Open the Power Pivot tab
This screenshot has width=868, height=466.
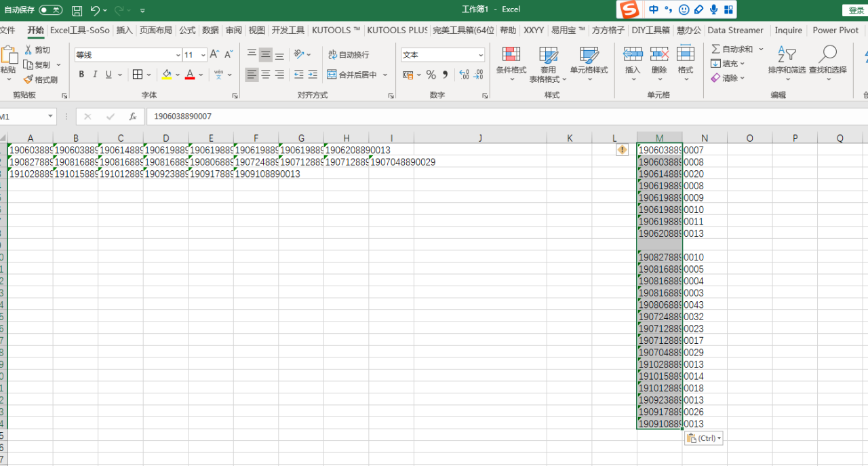835,31
